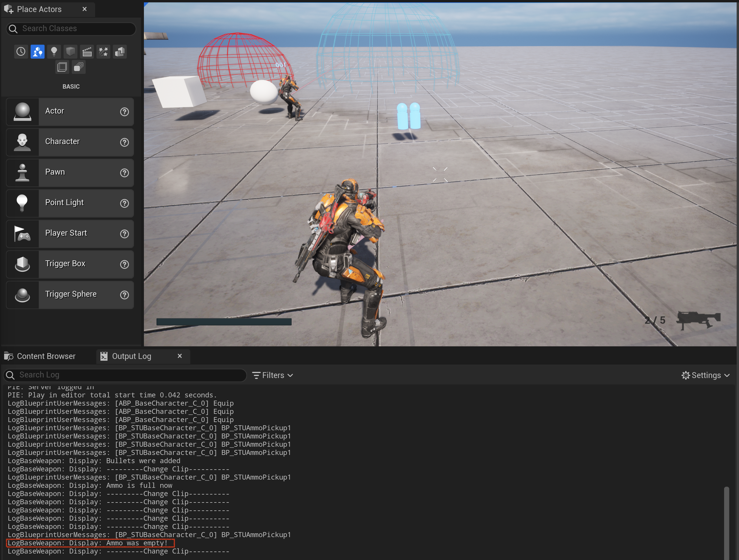
Task: Select the "Play in editor total start time" line
Action: click(112, 395)
